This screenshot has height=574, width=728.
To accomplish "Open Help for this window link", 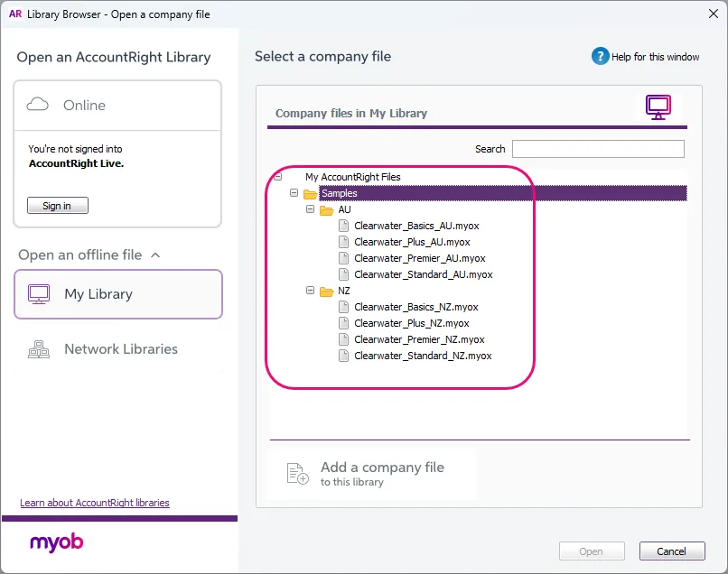I will pos(655,57).
